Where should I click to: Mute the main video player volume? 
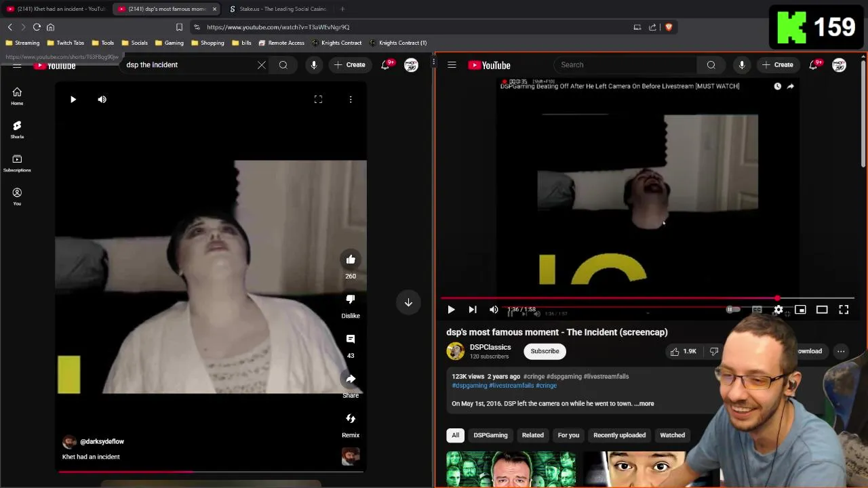494,310
